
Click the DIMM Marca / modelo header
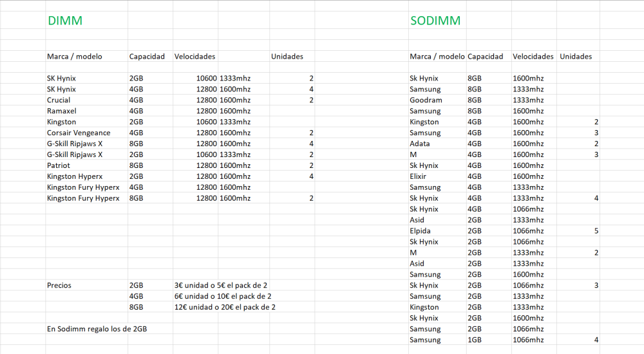[x=74, y=57]
